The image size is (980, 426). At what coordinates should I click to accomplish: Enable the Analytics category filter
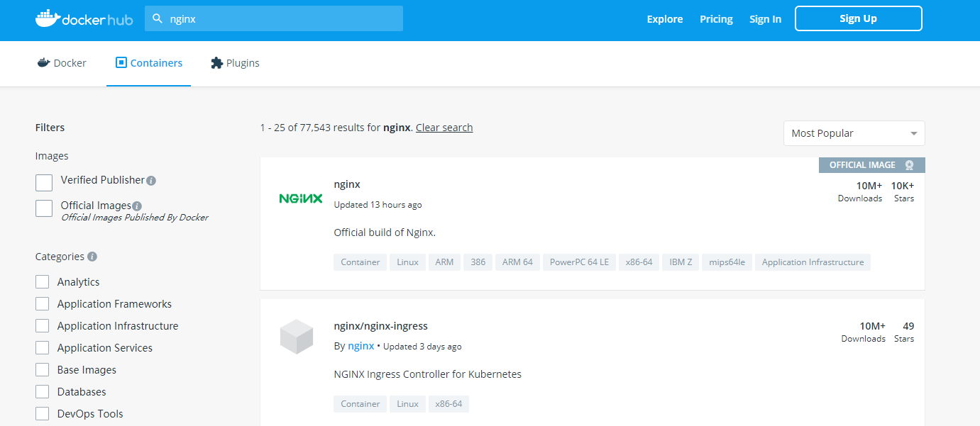[x=43, y=282]
